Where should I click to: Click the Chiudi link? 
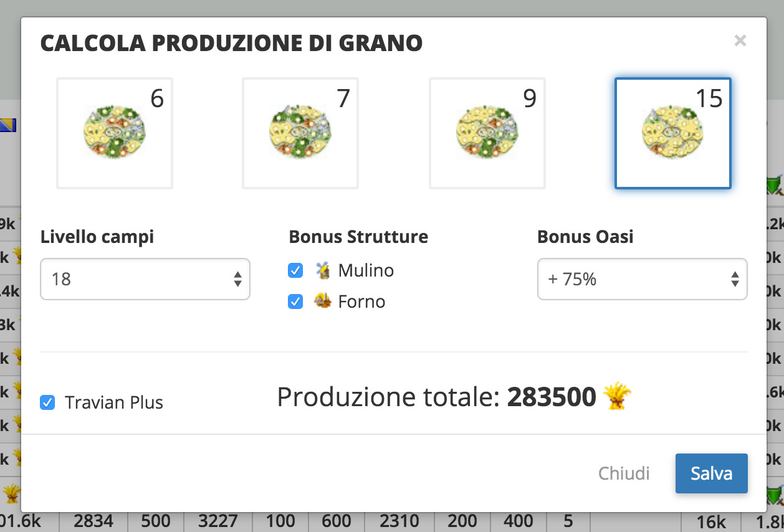(x=624, y=473)
